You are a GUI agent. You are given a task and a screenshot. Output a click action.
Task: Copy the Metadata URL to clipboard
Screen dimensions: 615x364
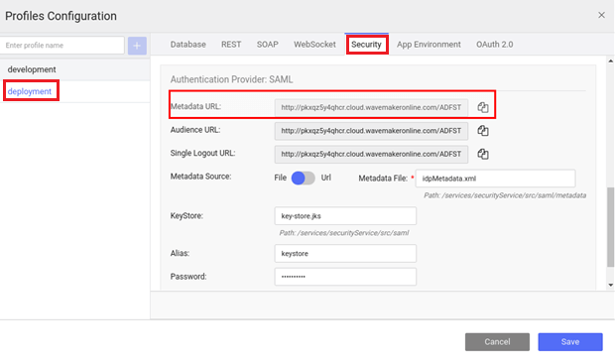coord(483,107)
